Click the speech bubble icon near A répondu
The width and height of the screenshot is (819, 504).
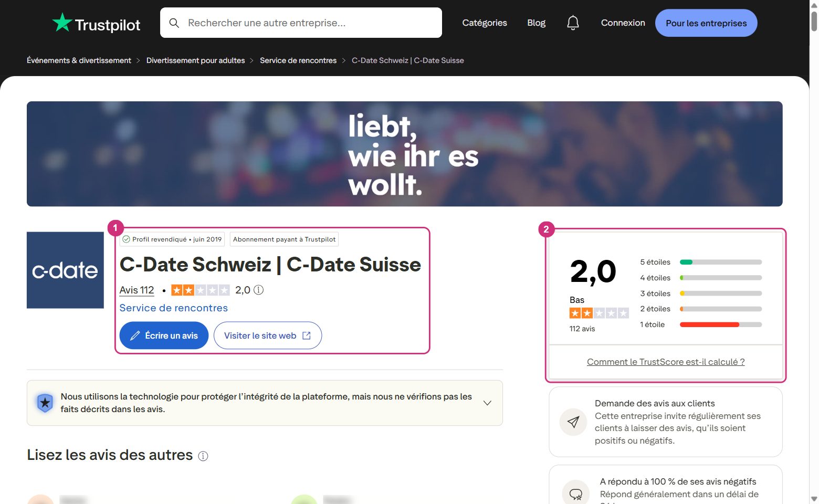tap(575, 493)
